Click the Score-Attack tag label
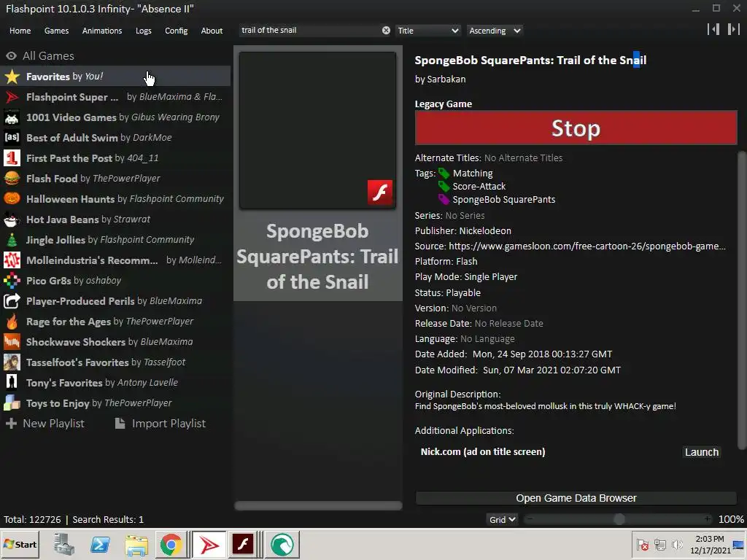 pyautogui.click(x=479, y=186)
